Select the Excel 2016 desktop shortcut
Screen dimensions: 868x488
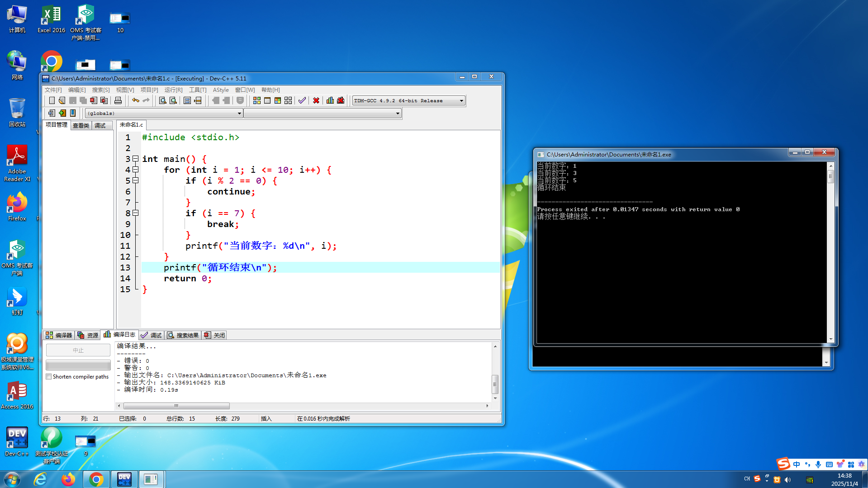coord(51,19)
